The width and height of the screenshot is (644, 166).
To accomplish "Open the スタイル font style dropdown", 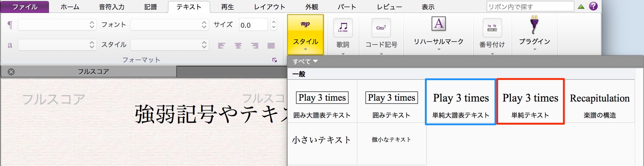I will (x=170, y=45).
